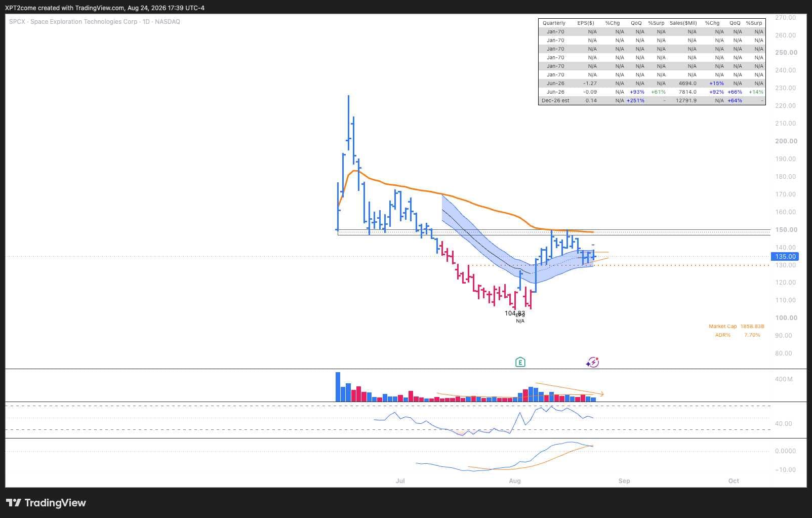Click the 104.83 low price annotation
This screenshot has height=518, width=812.
click(x=515, y=313)
